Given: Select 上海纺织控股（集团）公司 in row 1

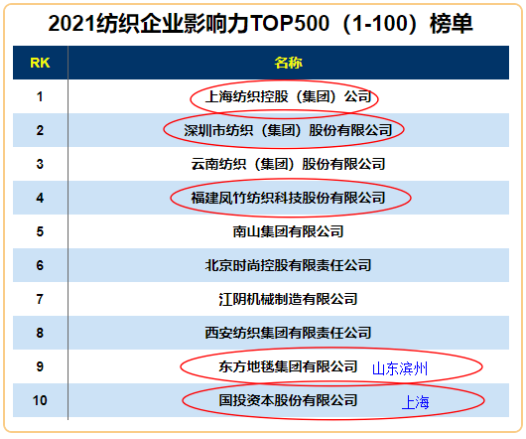Looking at the screenshot, I should (x=288, y=97).
